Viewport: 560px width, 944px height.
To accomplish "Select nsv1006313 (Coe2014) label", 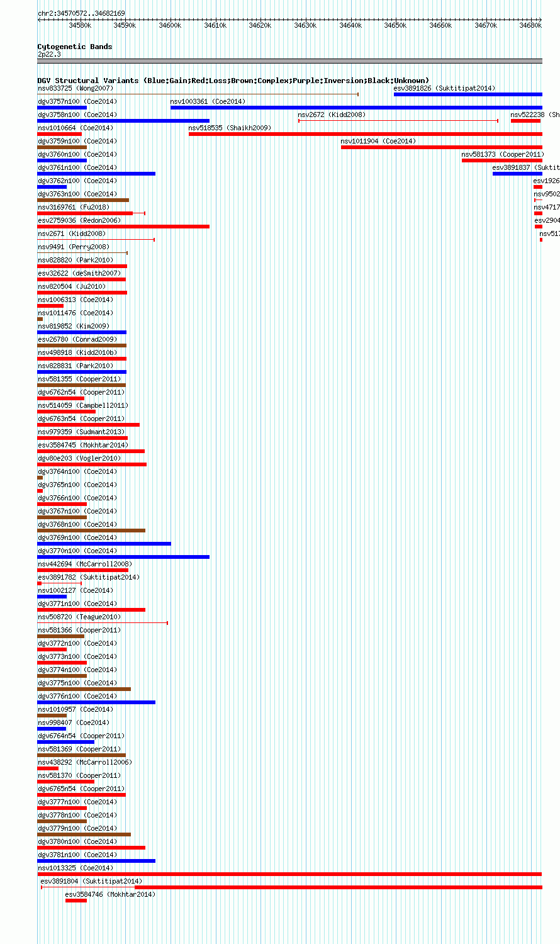I will click(76, 300).
